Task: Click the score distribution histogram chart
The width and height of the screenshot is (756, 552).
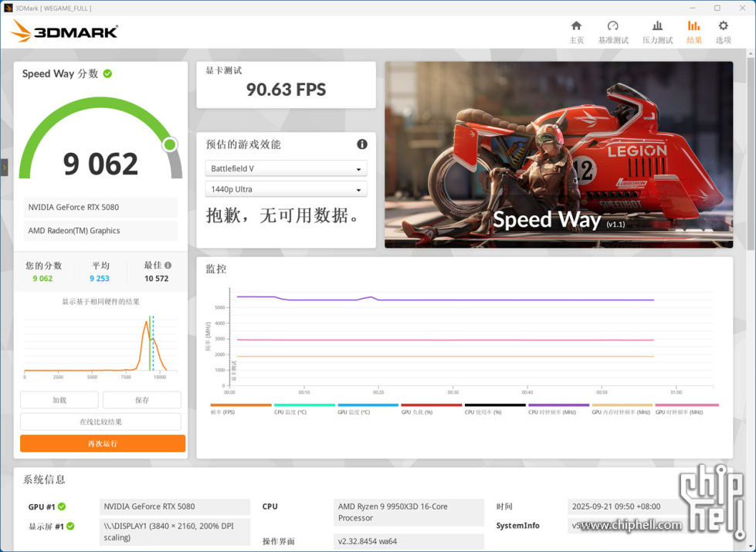Action: (100, 346)
